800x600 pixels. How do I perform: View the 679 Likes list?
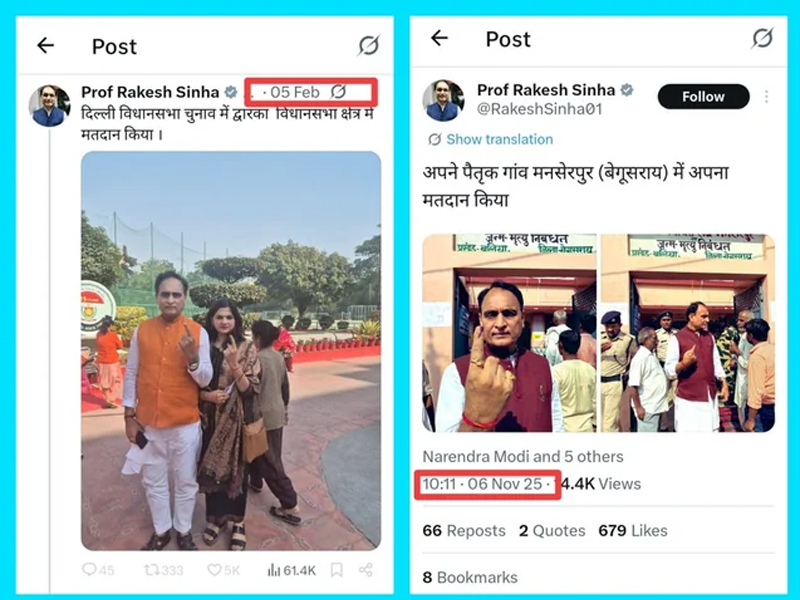(633, 531)
